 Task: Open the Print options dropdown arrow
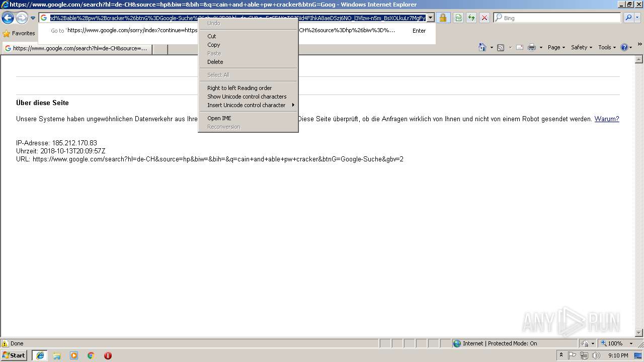click(541, 48)
